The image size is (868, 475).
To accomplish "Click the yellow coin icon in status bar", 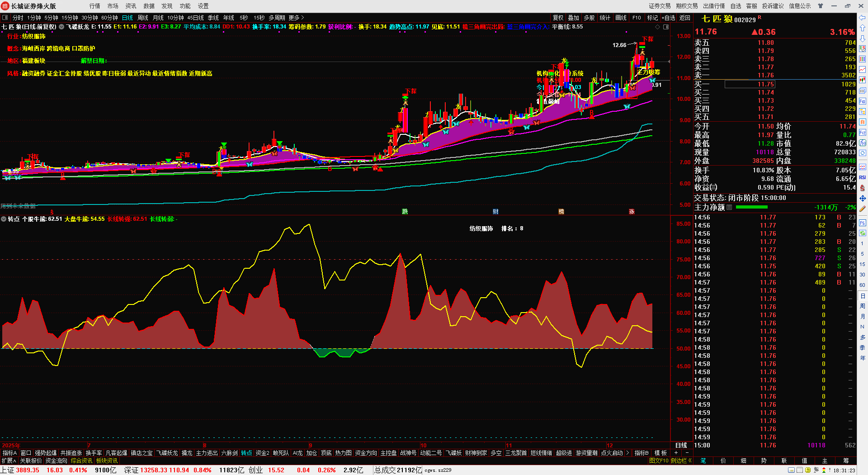I will click(808, 470).
